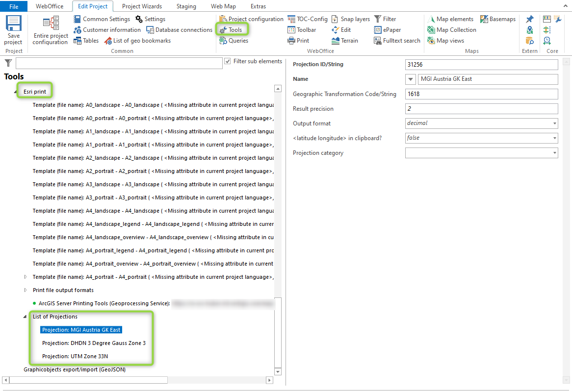The height and width of the screenshot is (392, 572).
Task: Toggle the Filter sub elements checkbox
Action: coord(228,61)
